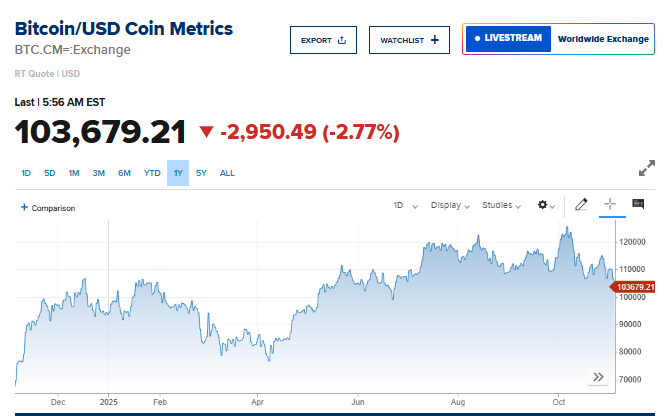Show the ALL time range
Screen dimensions: 667x416
pyautogui.click(x=227, y=173)
